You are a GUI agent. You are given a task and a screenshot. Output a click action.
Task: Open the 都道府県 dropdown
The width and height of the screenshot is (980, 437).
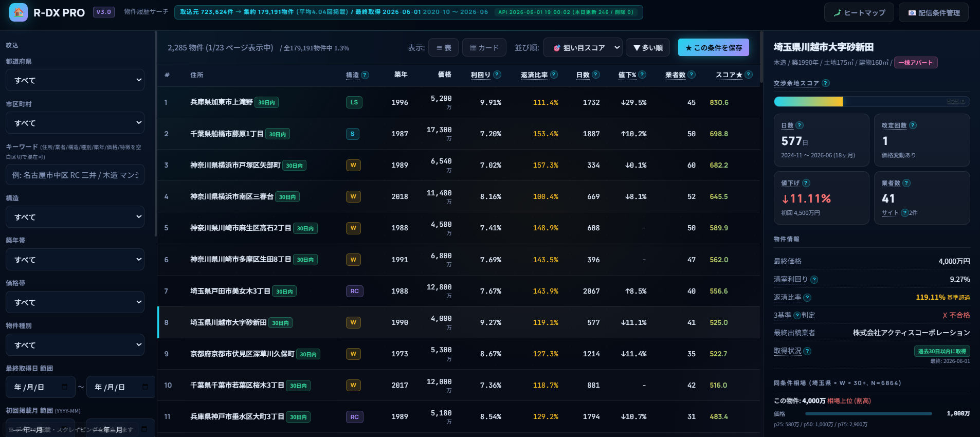click(x=75, y=80)
